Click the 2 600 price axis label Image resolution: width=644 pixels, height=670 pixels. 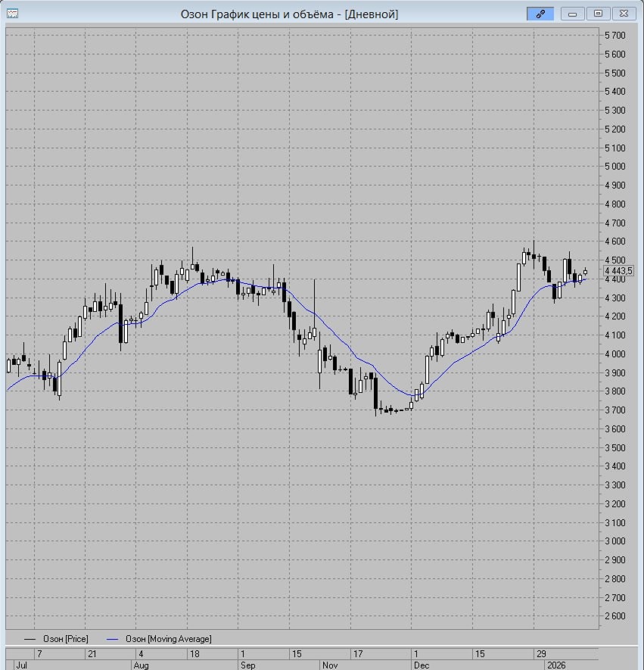click(615, 616)
